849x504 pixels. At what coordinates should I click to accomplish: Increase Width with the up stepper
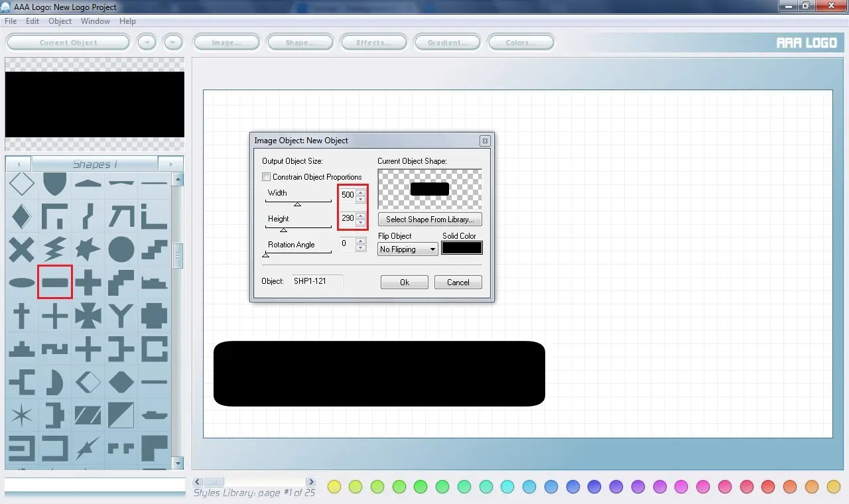tap(361, 192)
